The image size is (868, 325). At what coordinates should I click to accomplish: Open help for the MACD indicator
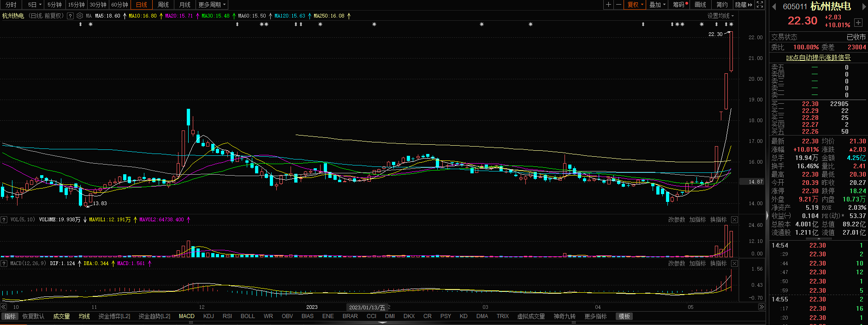coord(4,263)
